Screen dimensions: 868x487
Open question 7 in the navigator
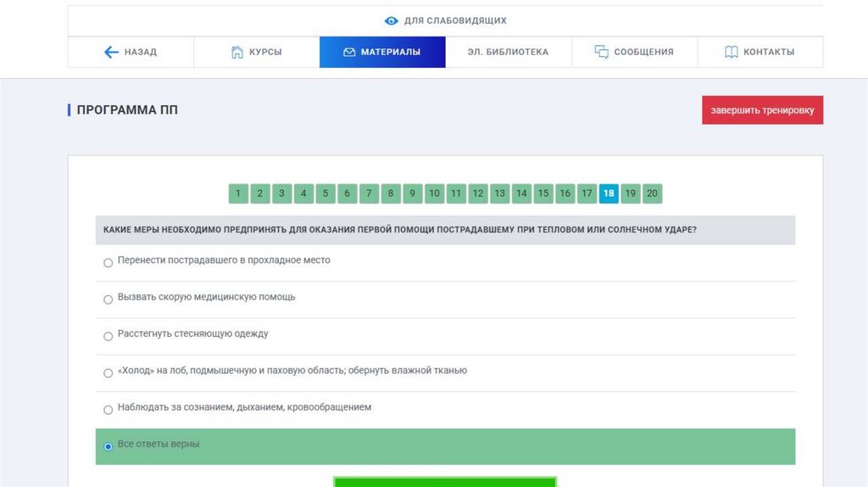pyautogui.click(x=369, y=193)
